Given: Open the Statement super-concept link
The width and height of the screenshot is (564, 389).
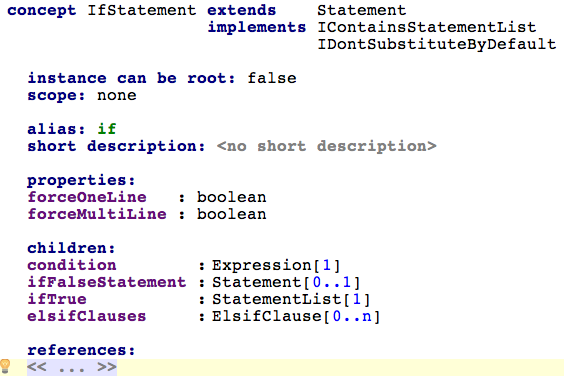Looking at the screenshot, I should coord(361,10).
